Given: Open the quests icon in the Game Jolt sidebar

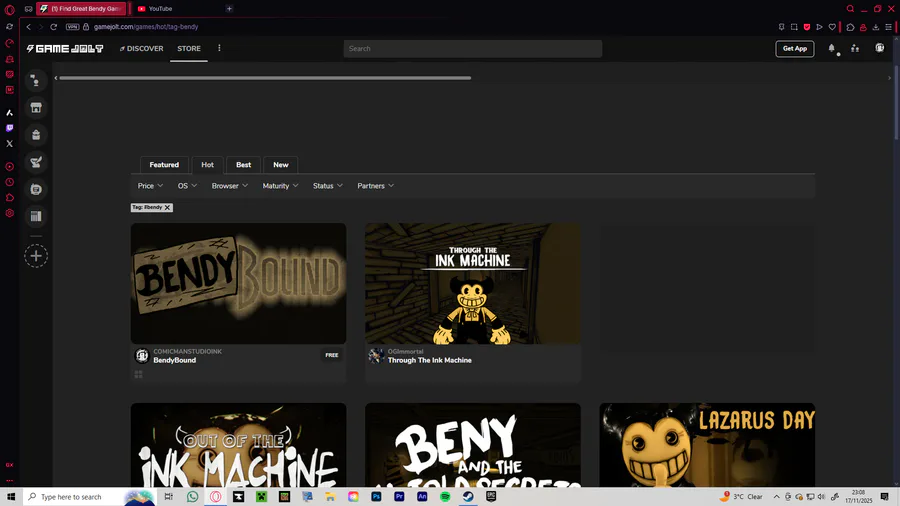Looking at the screenshot, I should pos(36,162).
